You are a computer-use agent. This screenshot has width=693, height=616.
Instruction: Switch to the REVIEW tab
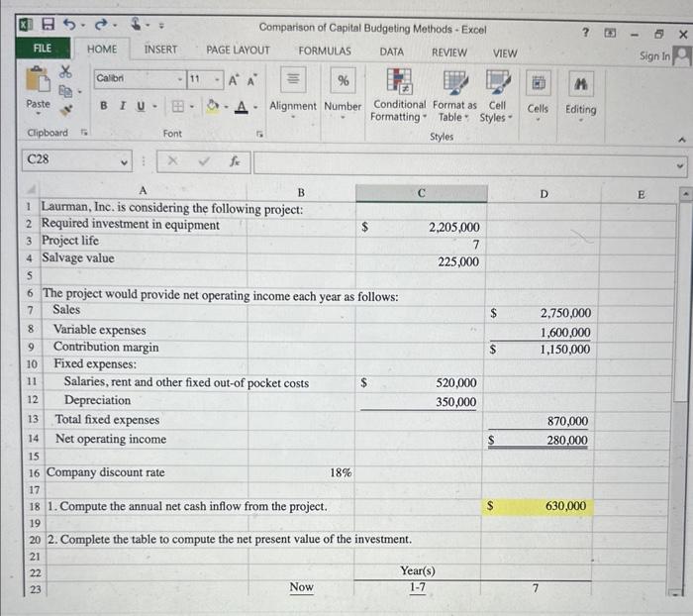[x=449, y=52]
